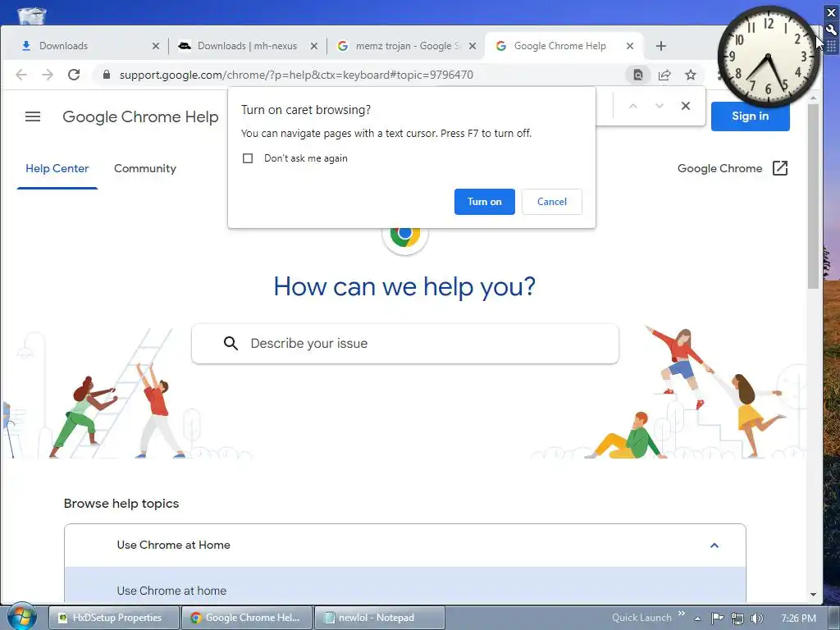Click the padlock site info icon
Viewport: 840px width, 630px height.
[107, 75]
